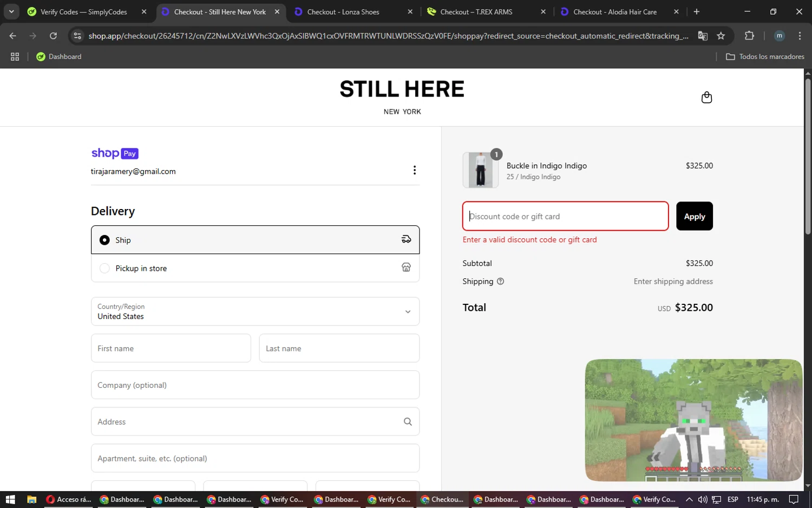This screenshot has width=812, height=508.
Task: Open the Chrome three-dot menu
Action: pyautogui.click(x=800, y=36)
